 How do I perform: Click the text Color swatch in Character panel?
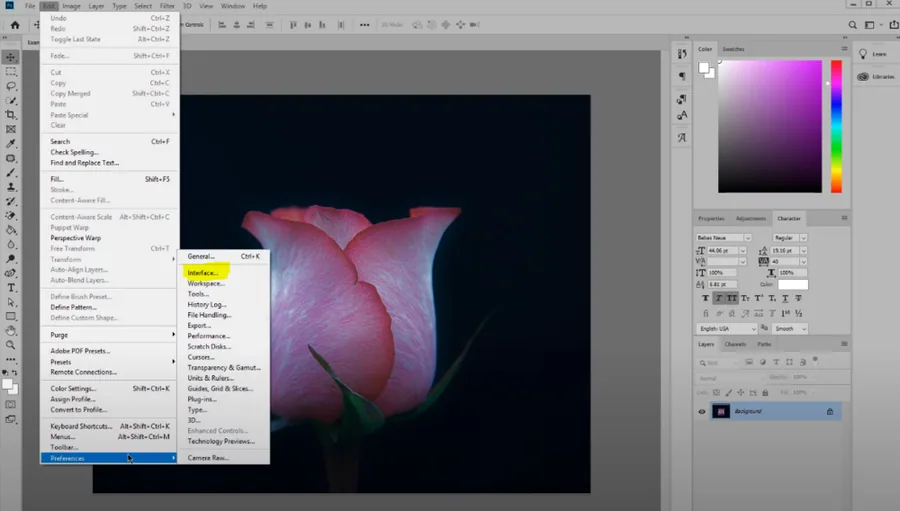coord(793,284)
